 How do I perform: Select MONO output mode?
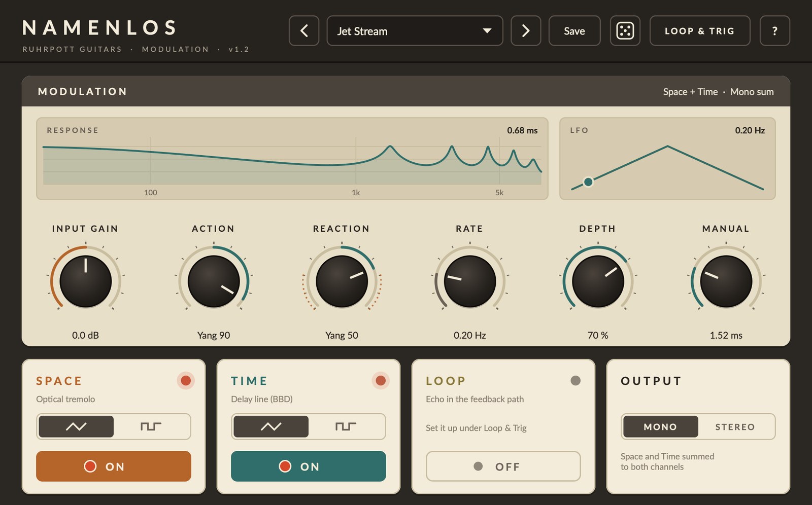click(661, 426)
